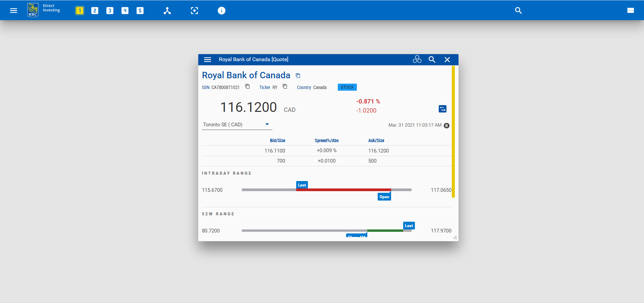Switch to workspace 3
This screenshot has width=644, height=303.
(110, 10)
